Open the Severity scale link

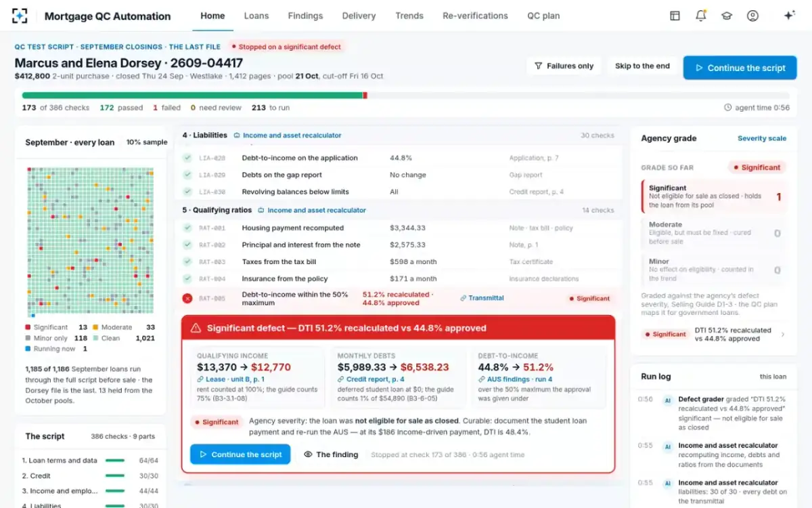pos(762,138)
